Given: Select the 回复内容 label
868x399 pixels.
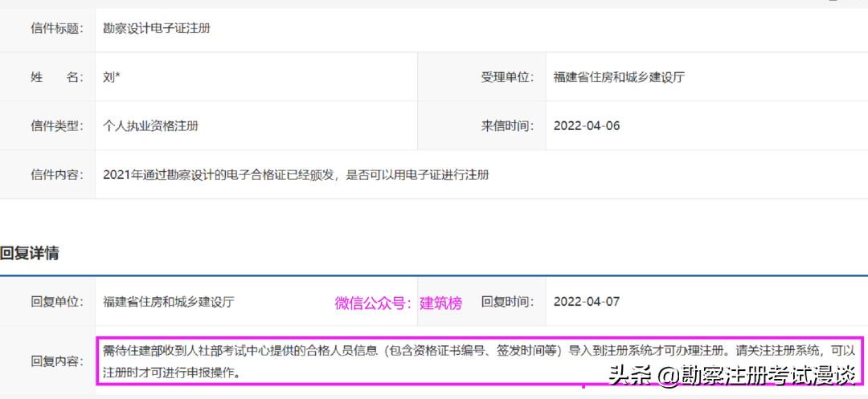Looking at the screenshot, I should 56,361.
